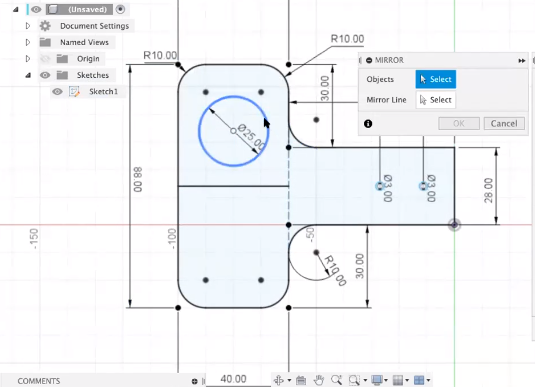Screen dimensions: 535x387
Task: Click the Sketch1 sketch icon
Action: click(x=74, y=91)
